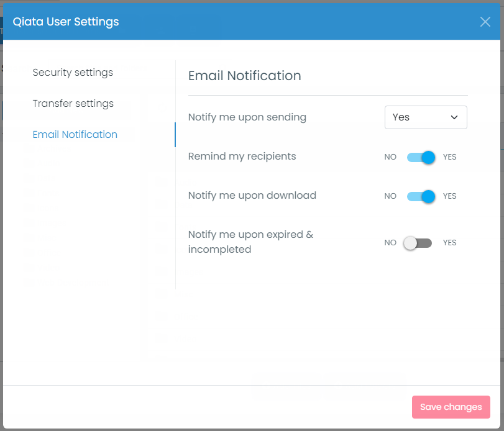Click the Email Notification heading
This screenshot has height=431, width=504.
[244, 76]
